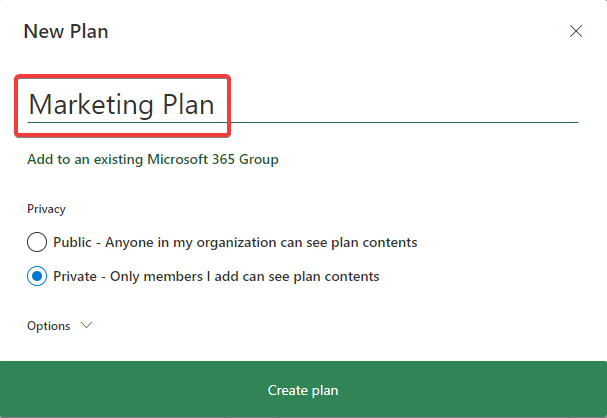Click empty area right of the plan name text

click(x=400, y=104)
